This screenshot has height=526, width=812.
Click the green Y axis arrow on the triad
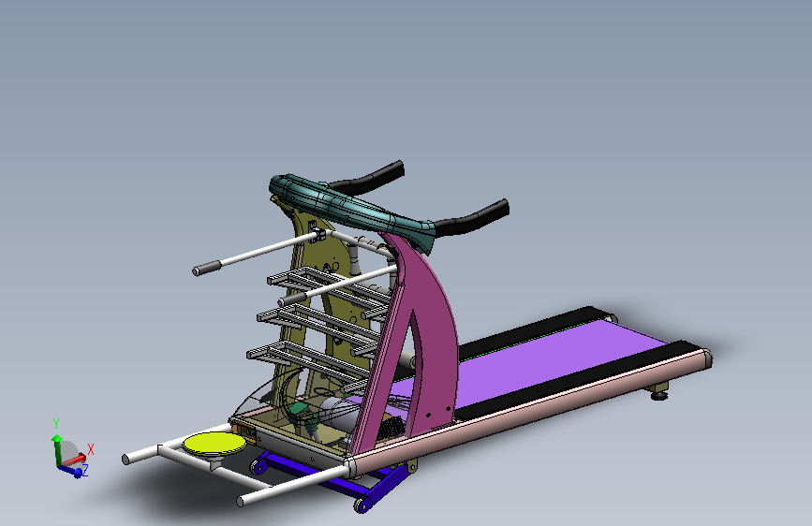coord(56,449)
